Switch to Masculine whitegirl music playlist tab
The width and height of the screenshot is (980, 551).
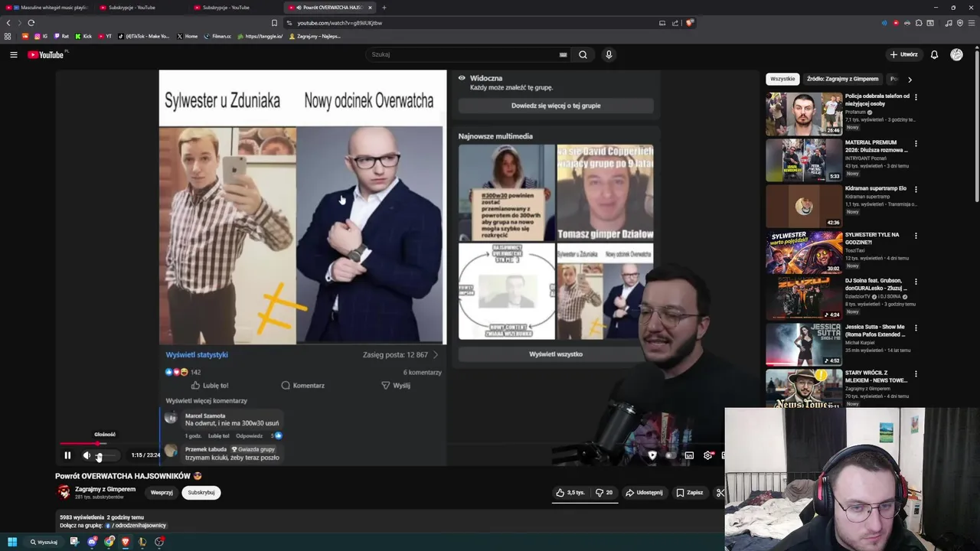coord(48,8)
